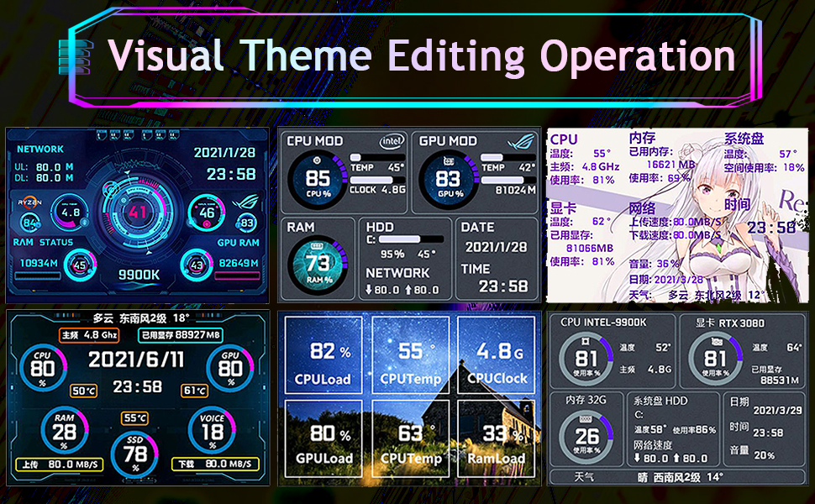Click the 'CPU INTEL-9900K' heading
Image resolution: width=815 pixels, height=504 pixels.
click(x=603, y=323)
